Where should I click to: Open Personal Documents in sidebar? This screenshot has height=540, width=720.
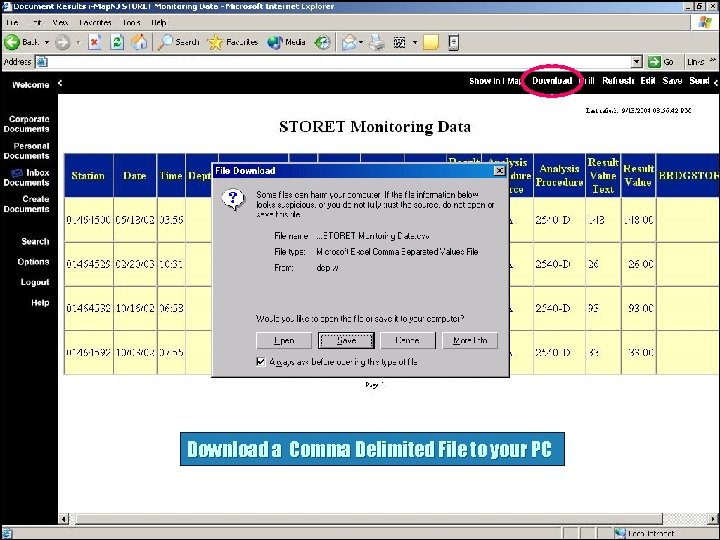[x=27, y=151]
